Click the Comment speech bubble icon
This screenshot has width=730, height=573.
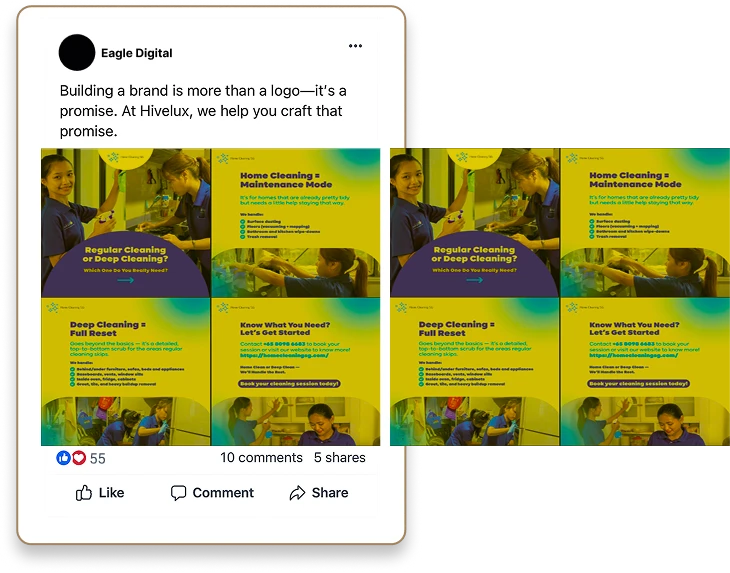click(x=178, y=492)
